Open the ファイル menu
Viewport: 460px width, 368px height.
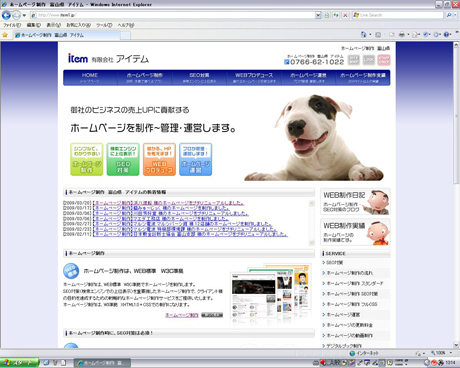12,25
